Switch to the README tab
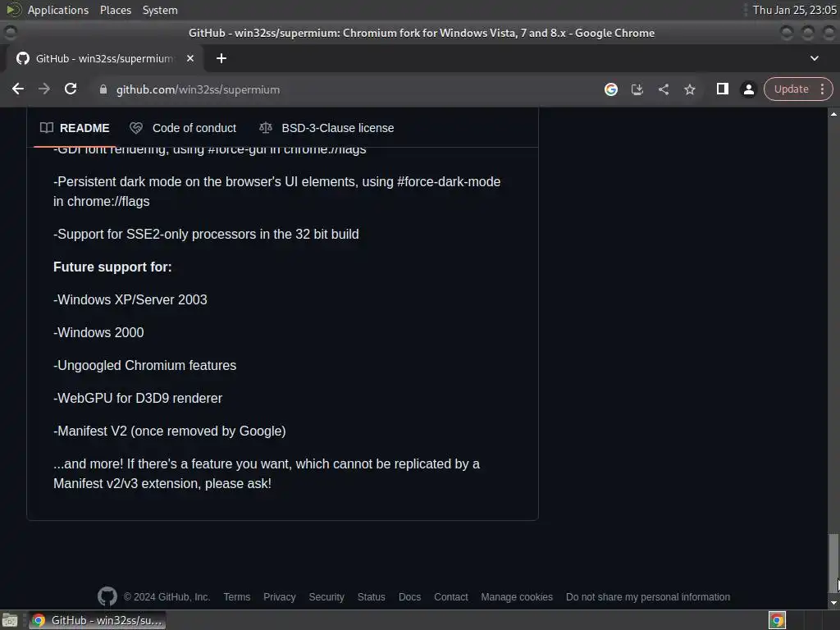The height and width of the screenshot is (630, 840). tap(75, 128)
